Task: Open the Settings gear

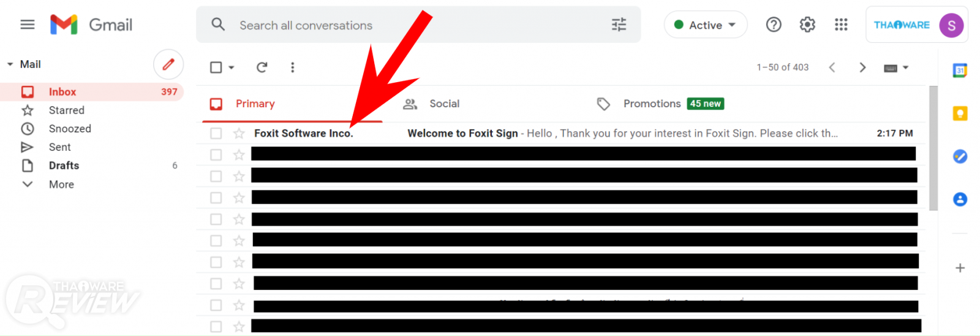Action: [x=807, y=25]
